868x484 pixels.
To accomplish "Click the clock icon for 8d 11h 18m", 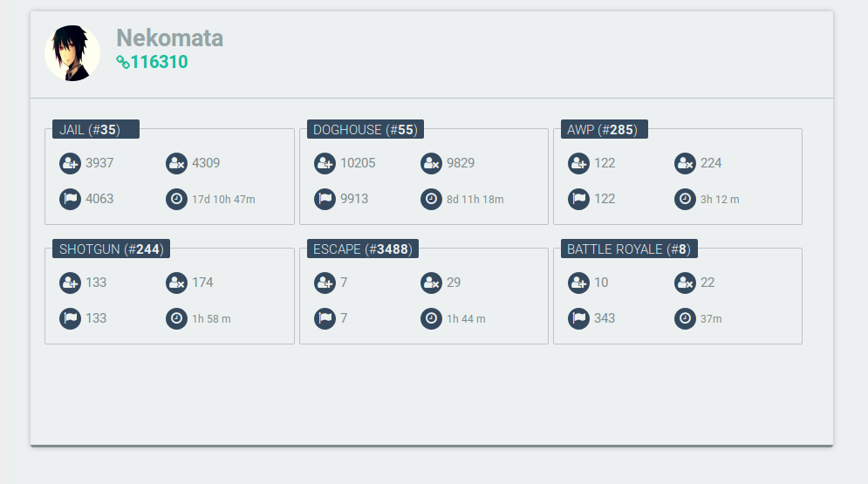I will (431, 199).
